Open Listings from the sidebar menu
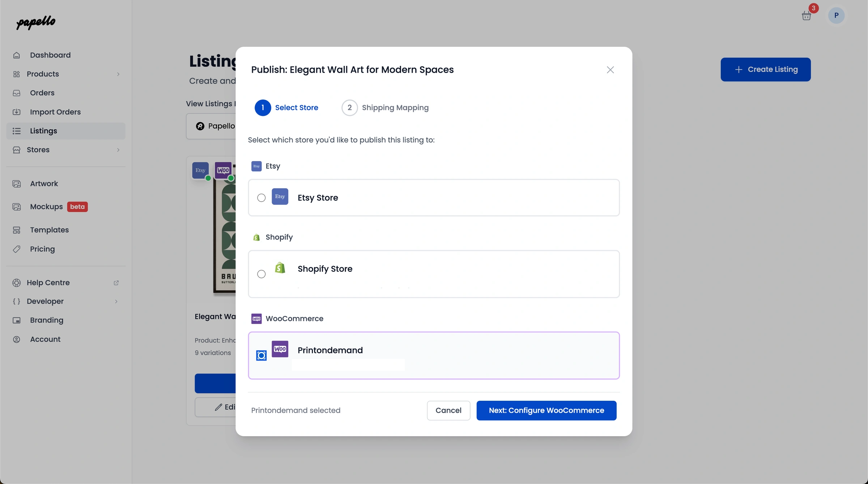The width and height of the screenshot is (868, 484). point(43,131)
